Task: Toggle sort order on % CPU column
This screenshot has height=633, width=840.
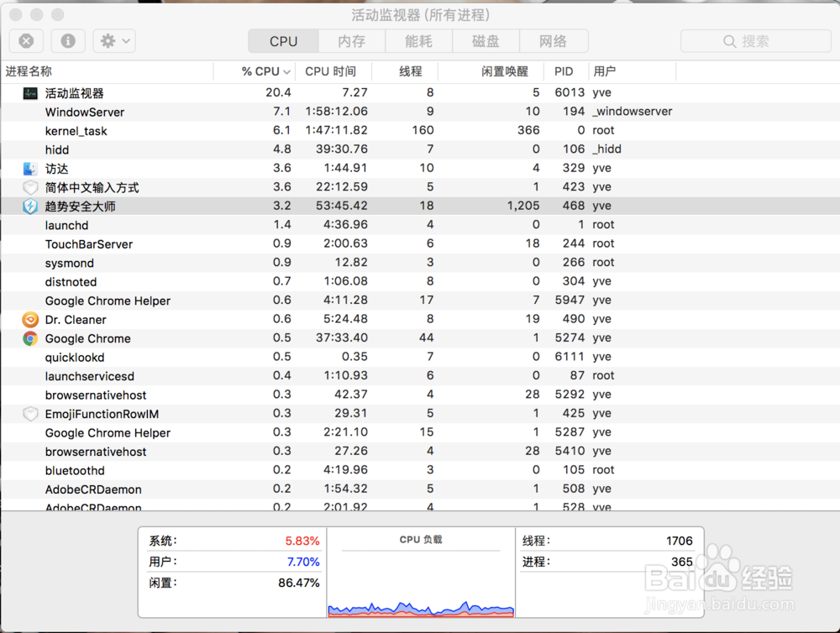Action: click(255, 71)
